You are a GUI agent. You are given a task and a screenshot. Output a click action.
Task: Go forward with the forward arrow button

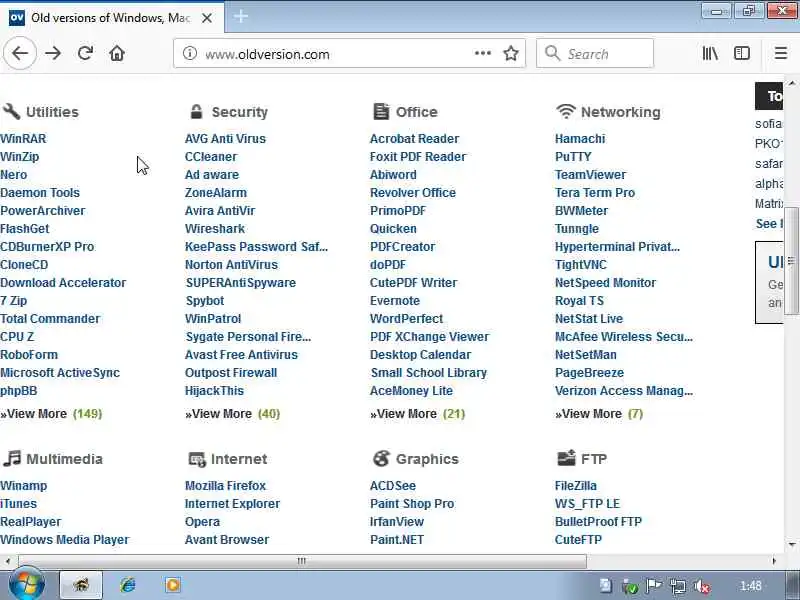(x=53, y=53)
